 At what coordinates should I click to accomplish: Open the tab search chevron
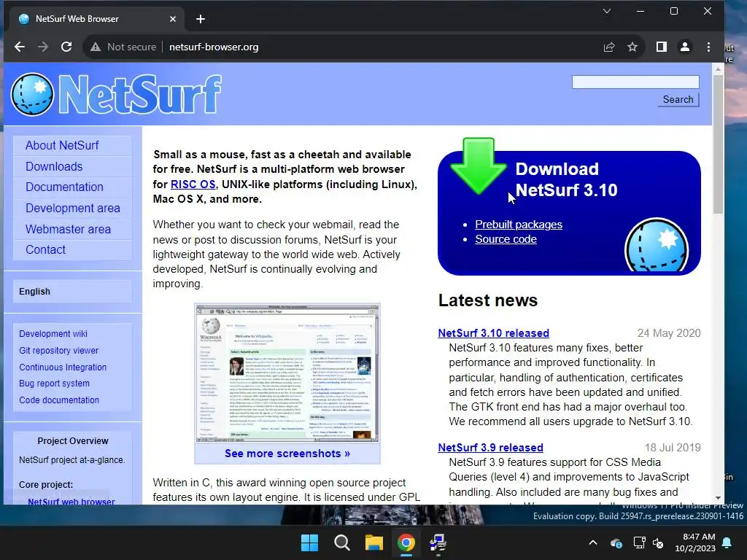click(x=606, y=11)
